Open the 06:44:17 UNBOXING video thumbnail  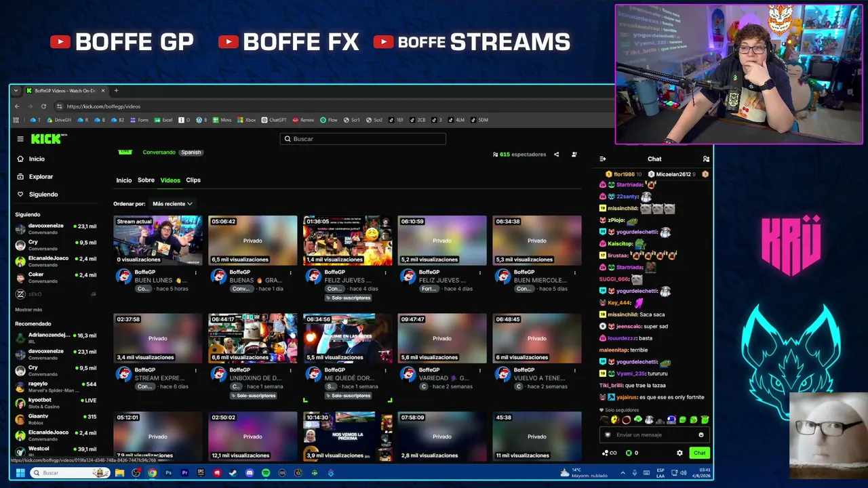click(252, 338)
